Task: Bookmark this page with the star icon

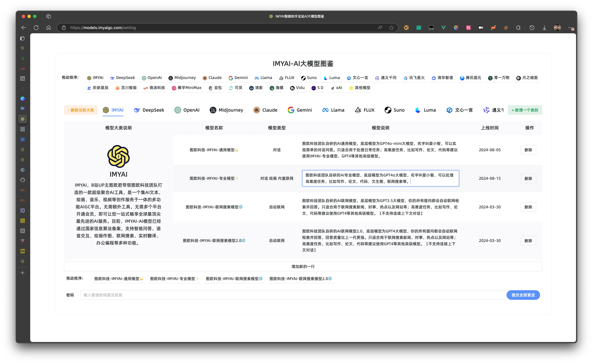Action: pyautogui.click(x=391, y=28)
